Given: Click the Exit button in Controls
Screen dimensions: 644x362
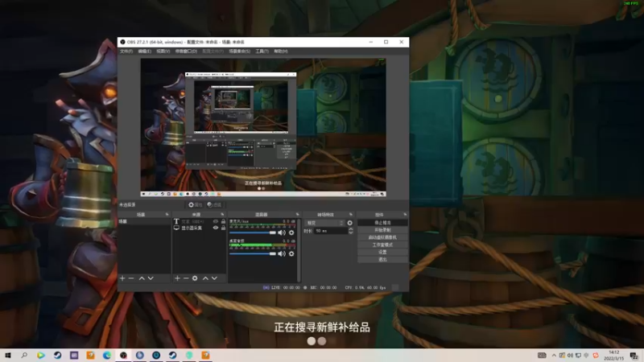Looking at the screenshot, I should coord(382,259).
